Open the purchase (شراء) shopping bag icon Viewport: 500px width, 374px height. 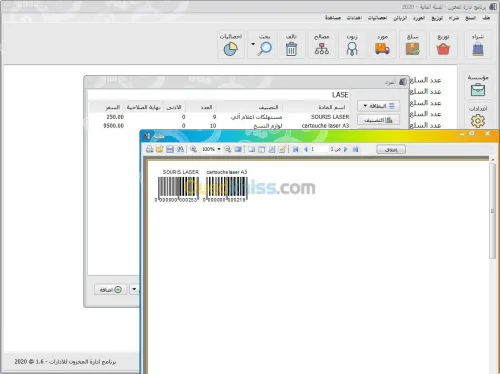click(x=478, y=45)
